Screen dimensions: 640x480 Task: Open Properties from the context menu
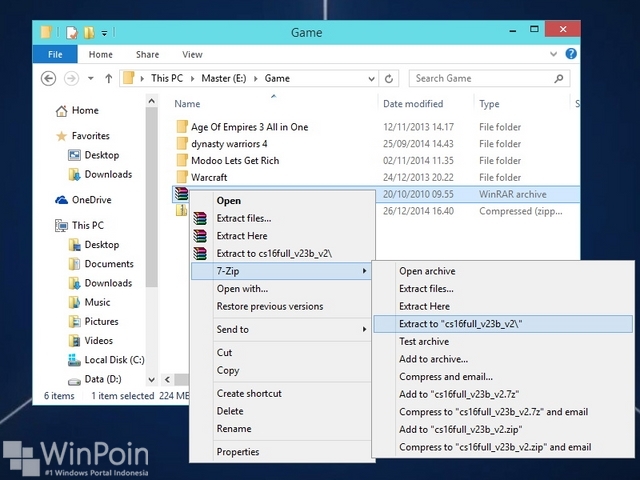(x=282, y=452)
